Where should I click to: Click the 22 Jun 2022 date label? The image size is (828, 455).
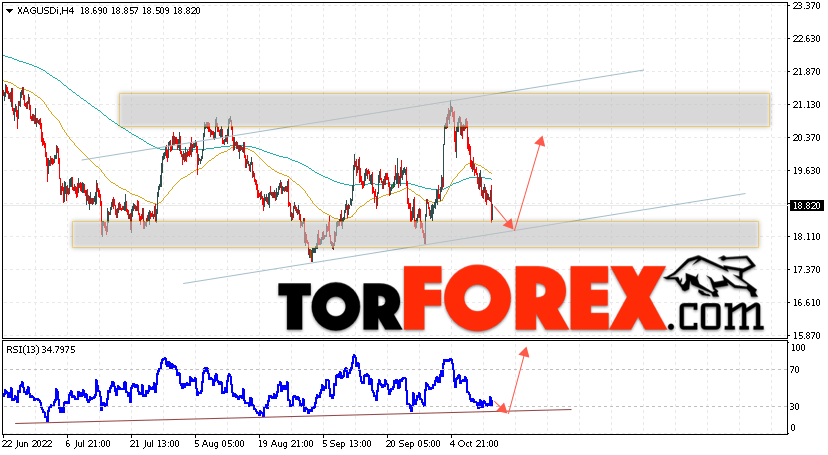27,443
